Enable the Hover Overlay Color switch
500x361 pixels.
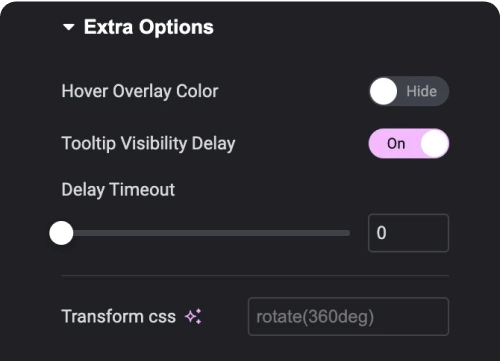409,91
